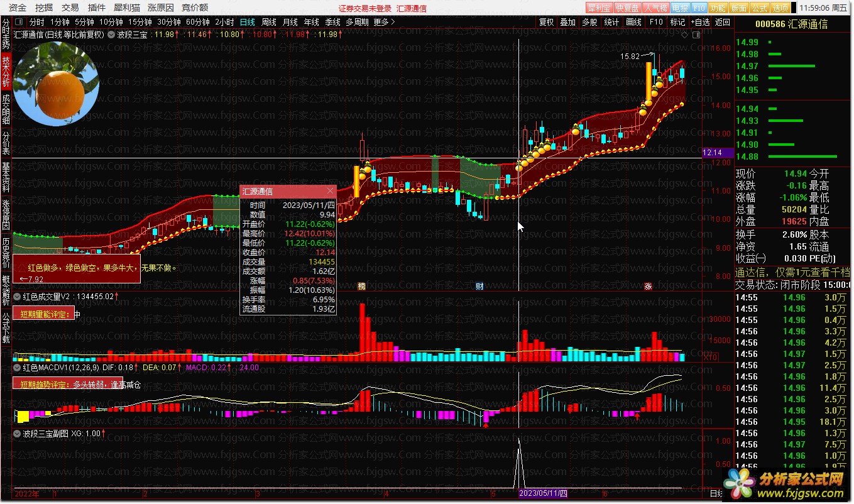The image size is (854, 504).
Task: Click the 涨 event marker on chart
Action: (x=648, y=286)
